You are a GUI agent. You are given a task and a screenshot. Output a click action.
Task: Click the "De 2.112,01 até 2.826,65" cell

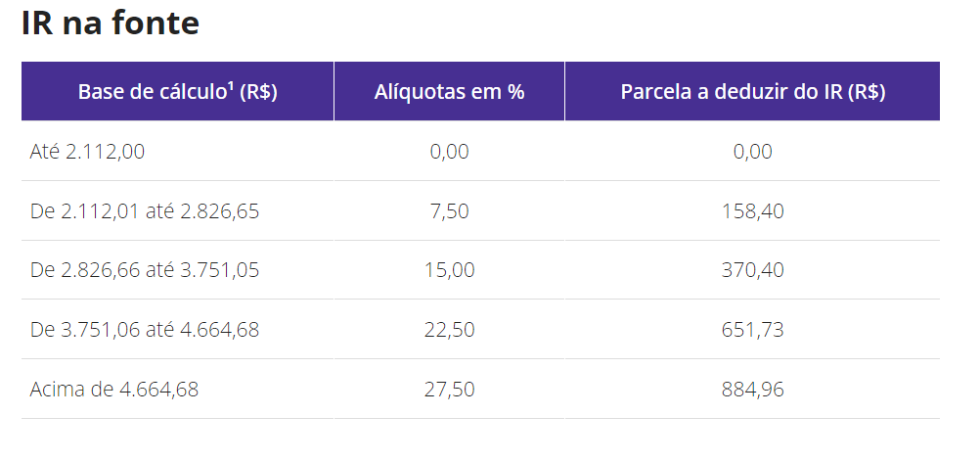(145, 211)
